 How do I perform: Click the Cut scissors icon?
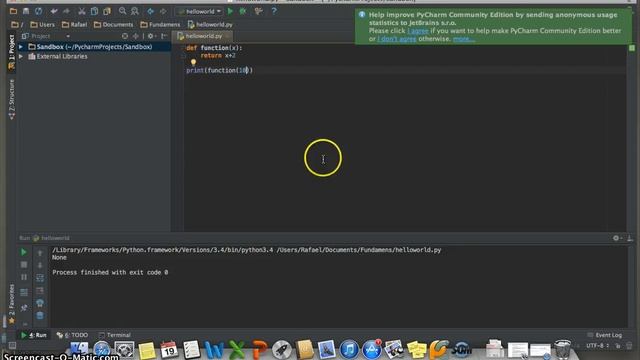coord(82,11)
